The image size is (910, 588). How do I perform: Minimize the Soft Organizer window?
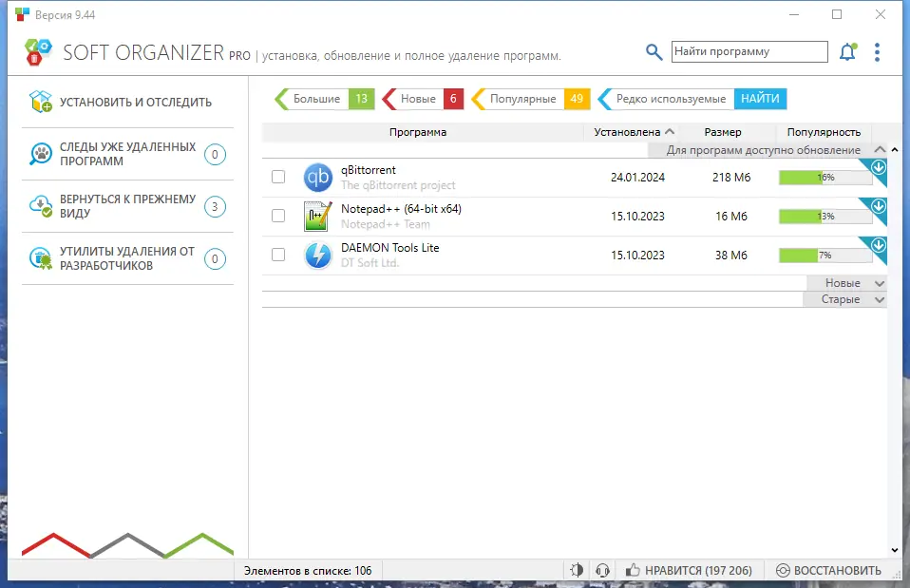[x=794, y=14]
